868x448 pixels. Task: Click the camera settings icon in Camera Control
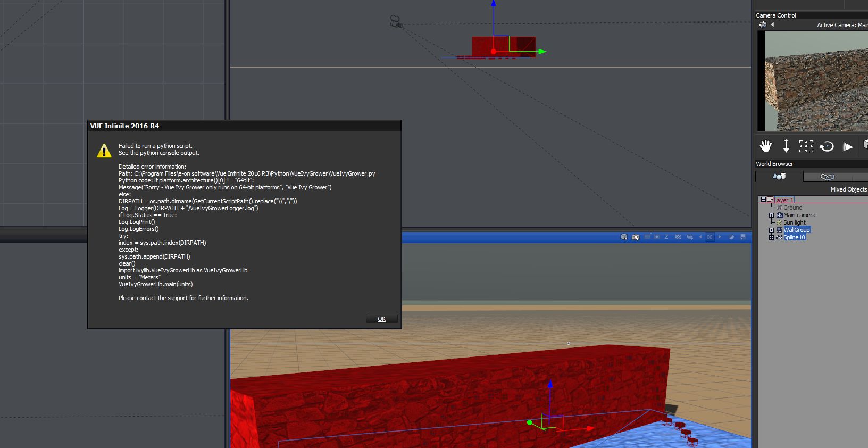[762, 24]
